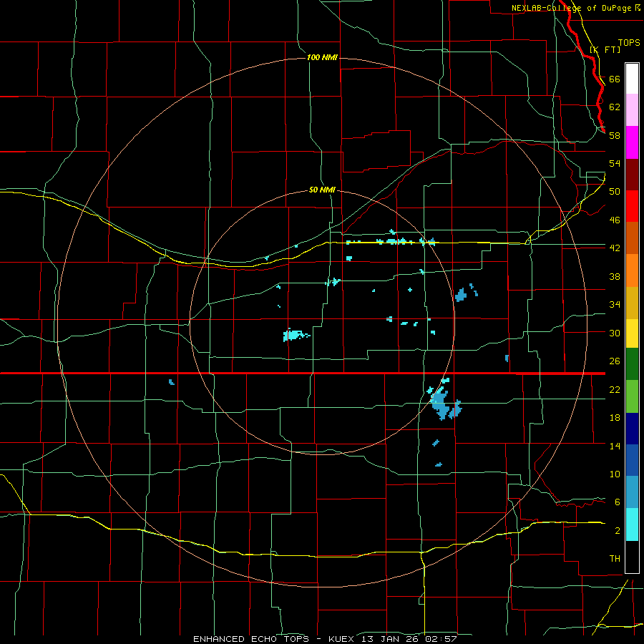Click the light blue legend swatch
Screen dimensions: 644x644
[x=632, y=492]
